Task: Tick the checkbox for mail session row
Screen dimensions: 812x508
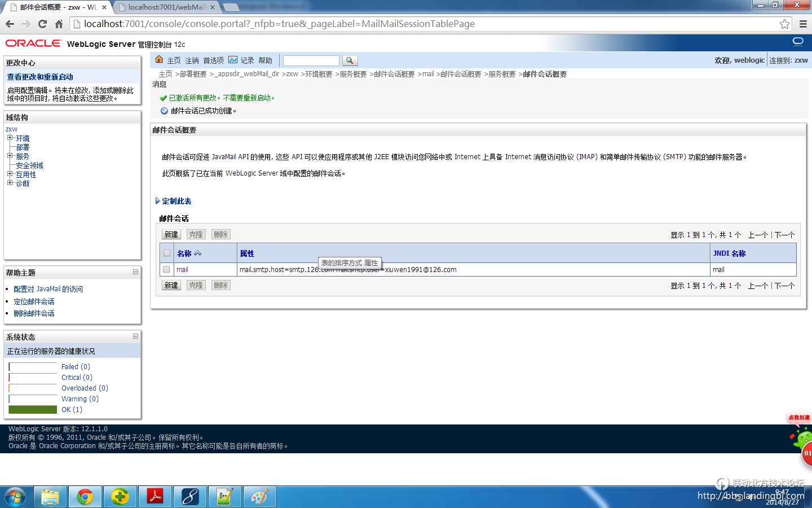Action: pyautogui.click(x=166, y=269)
